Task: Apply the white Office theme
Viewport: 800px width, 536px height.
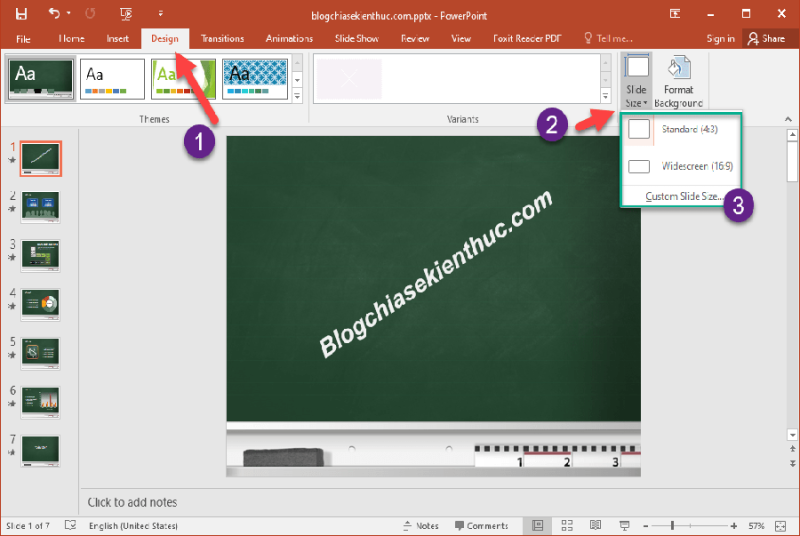Action: 112,79
